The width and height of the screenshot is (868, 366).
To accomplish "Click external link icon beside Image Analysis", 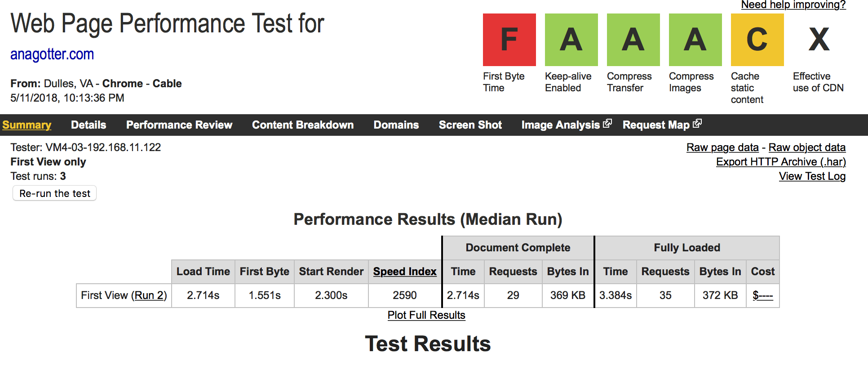I will coord(607,123).
